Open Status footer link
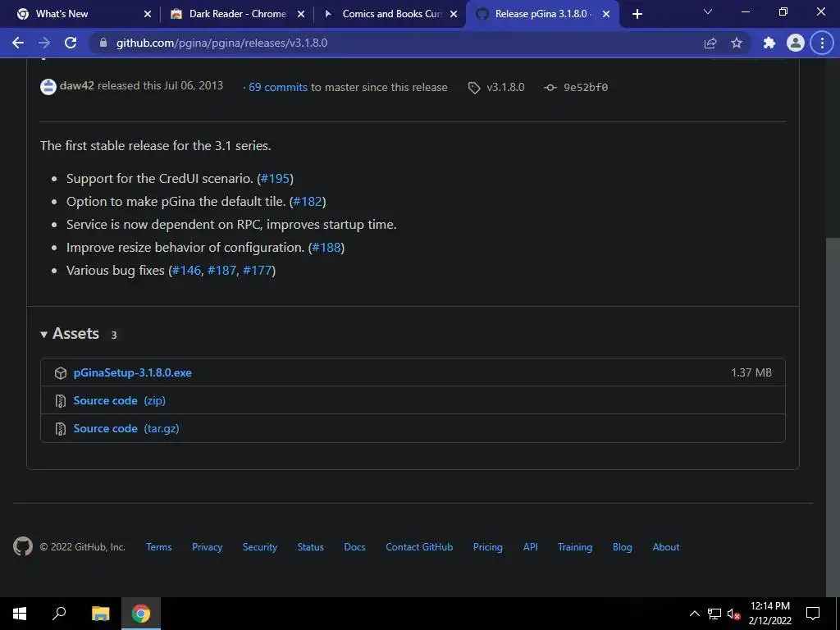Image resolution: width=840 pixels, height=630 pixels. (x=311, y=547)
